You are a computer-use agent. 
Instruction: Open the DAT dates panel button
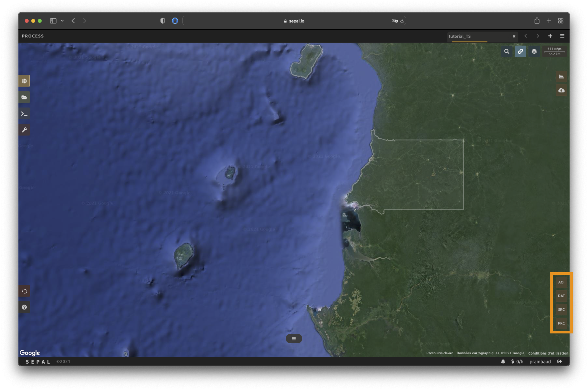pos(561,296)
